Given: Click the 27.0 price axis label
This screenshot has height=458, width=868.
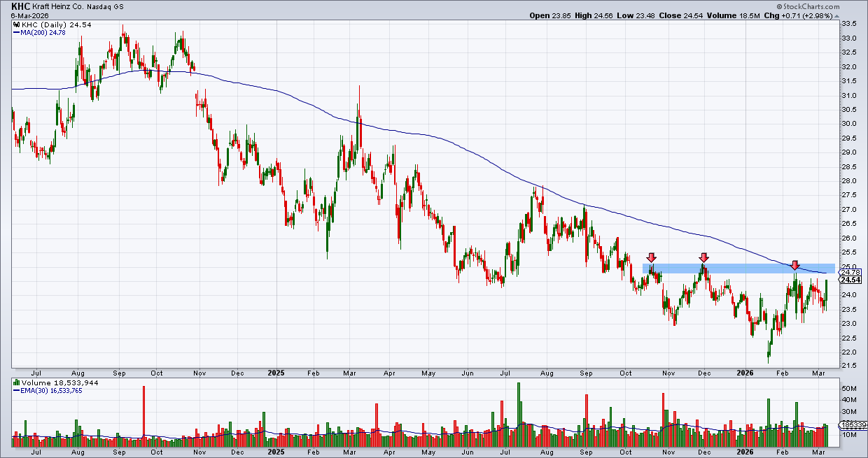Looking at the screenshot, I should 848,210.
